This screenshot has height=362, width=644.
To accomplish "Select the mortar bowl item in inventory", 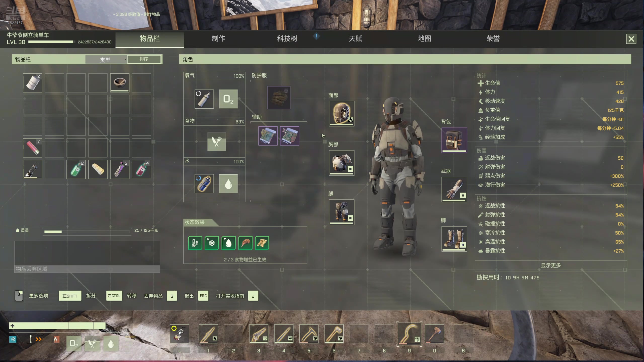I will coord(120,83).
